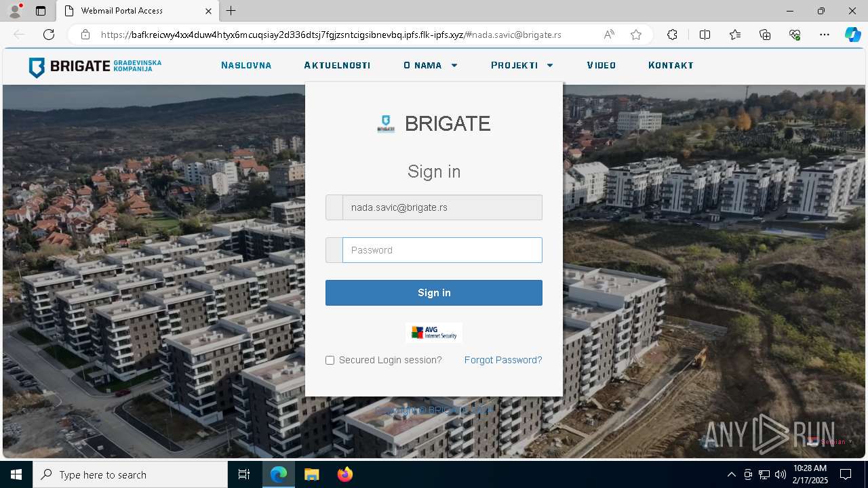Add this page to favorites
The width and height of the screenshot is (868, 488).
[636, 35]
